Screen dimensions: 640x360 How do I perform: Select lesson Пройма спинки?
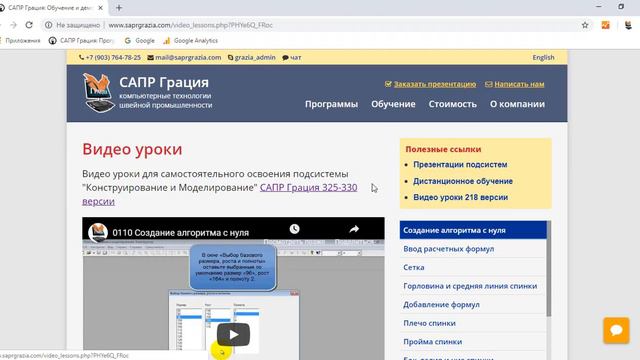click(x=473, y=342)
